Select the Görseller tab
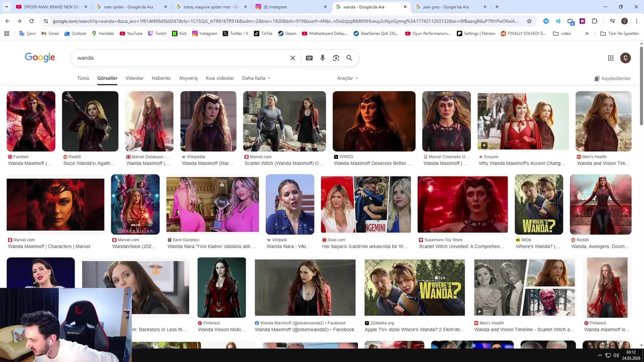The image size is (644, 362). pos(107,78)
